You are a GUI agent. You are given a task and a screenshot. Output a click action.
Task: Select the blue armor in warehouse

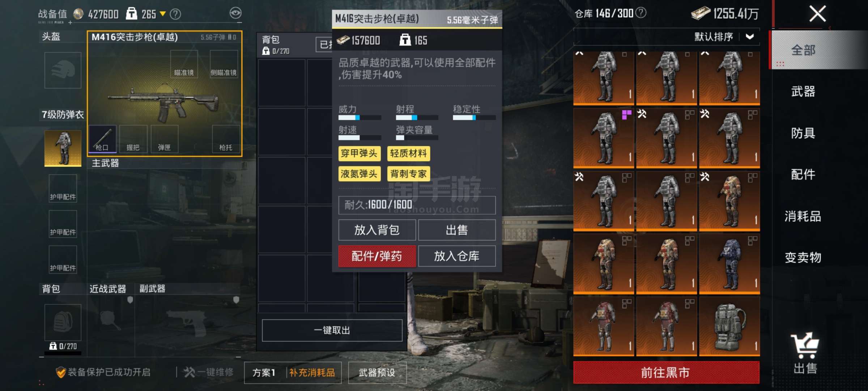click(x=729, y=264)
